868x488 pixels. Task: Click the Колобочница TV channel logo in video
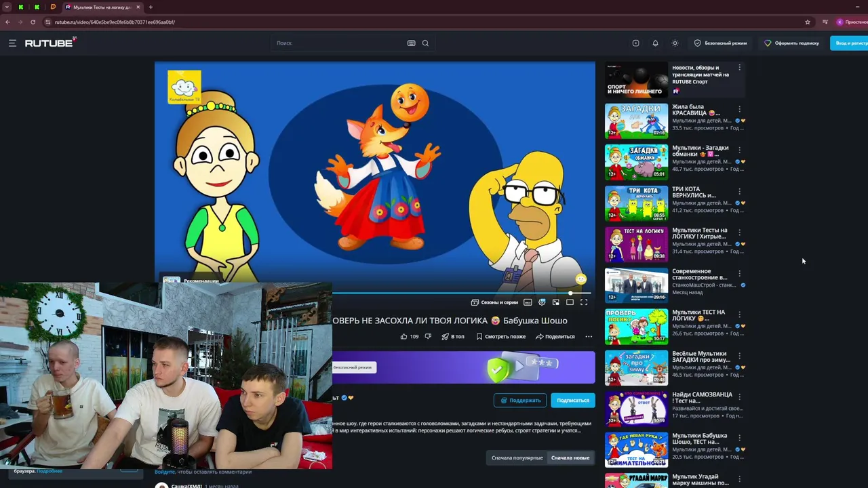(x=184, y=87)
